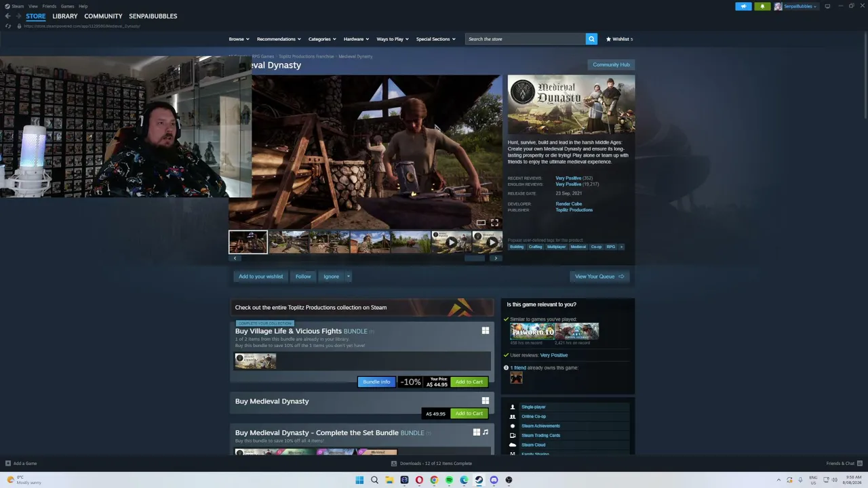Open the Render Cube developer link
Viewport: 868px width, 488px height.
(x=569, y=204)
